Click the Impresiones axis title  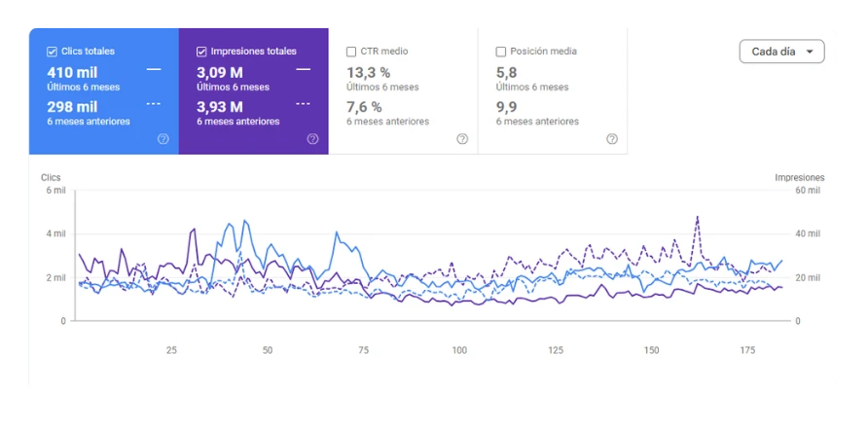[799, 178]
